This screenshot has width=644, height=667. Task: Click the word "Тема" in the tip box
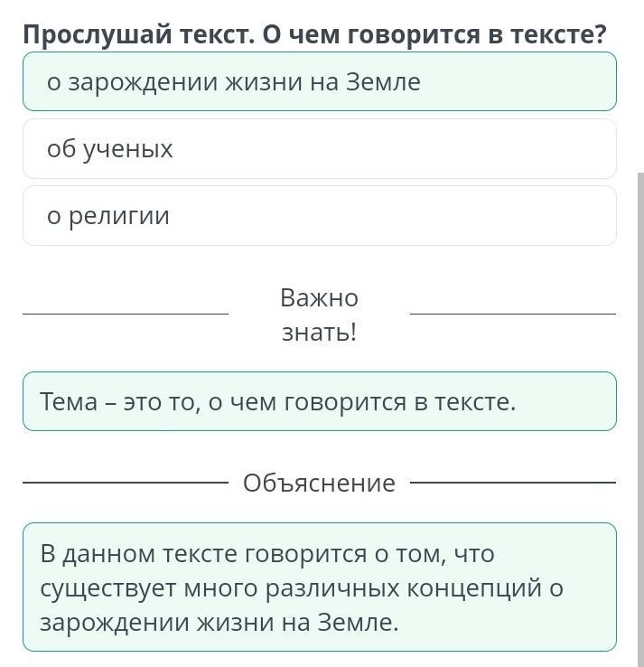pos(68,401)
